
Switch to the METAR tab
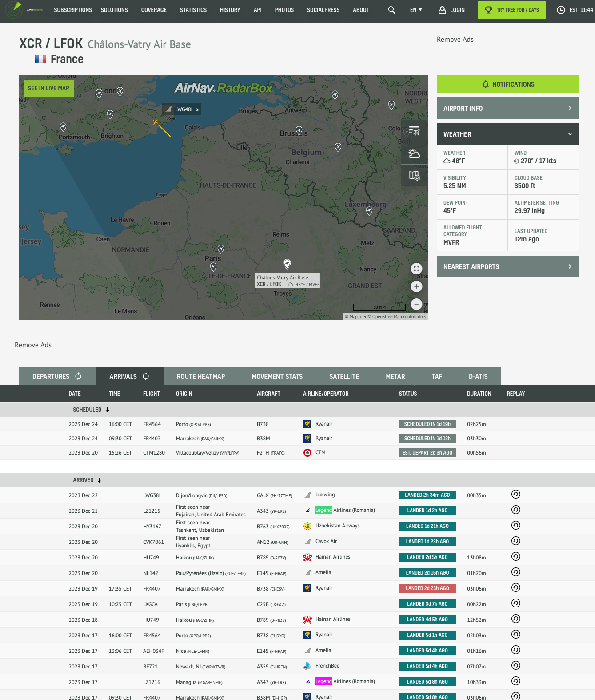(x=395, y=376)
